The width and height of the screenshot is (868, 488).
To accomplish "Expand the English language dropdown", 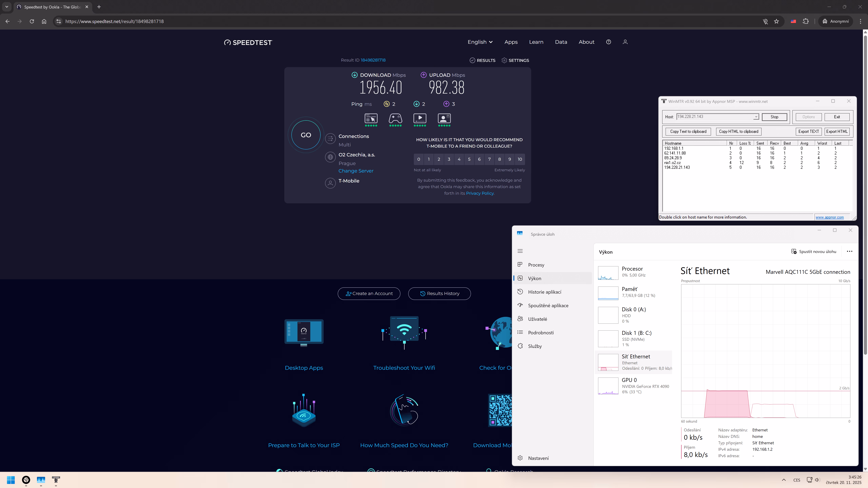I will pyautogui.click(x=480, y=42).
